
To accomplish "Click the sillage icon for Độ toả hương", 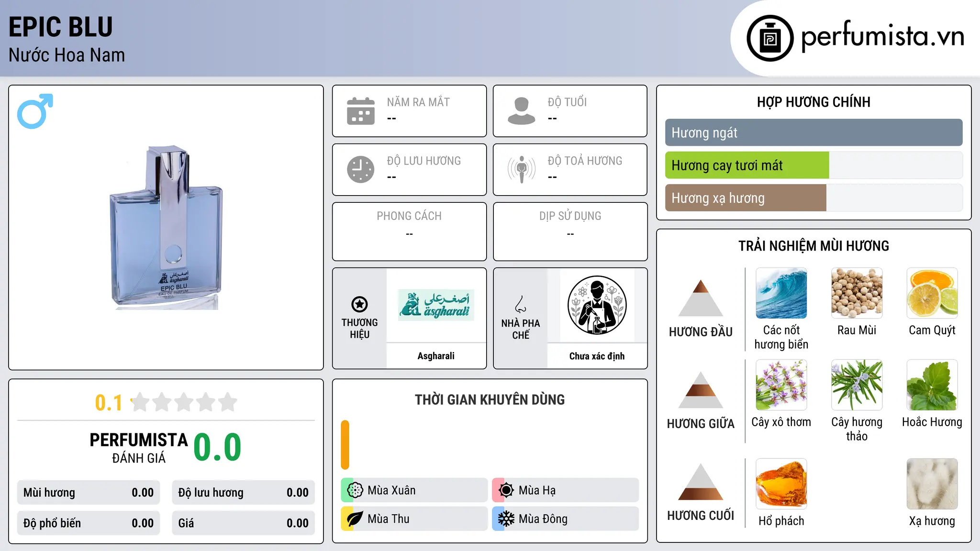I will (x=522, y=169).
